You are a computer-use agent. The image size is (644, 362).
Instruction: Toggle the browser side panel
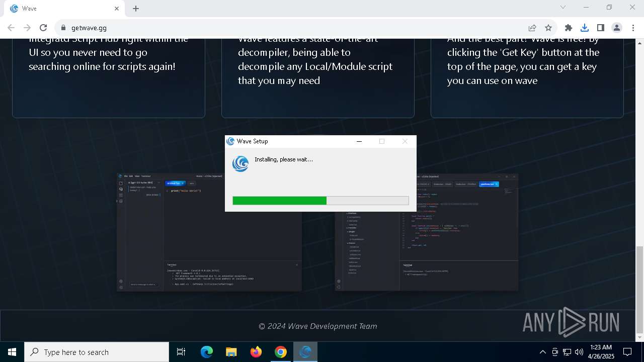click(601, 28)
